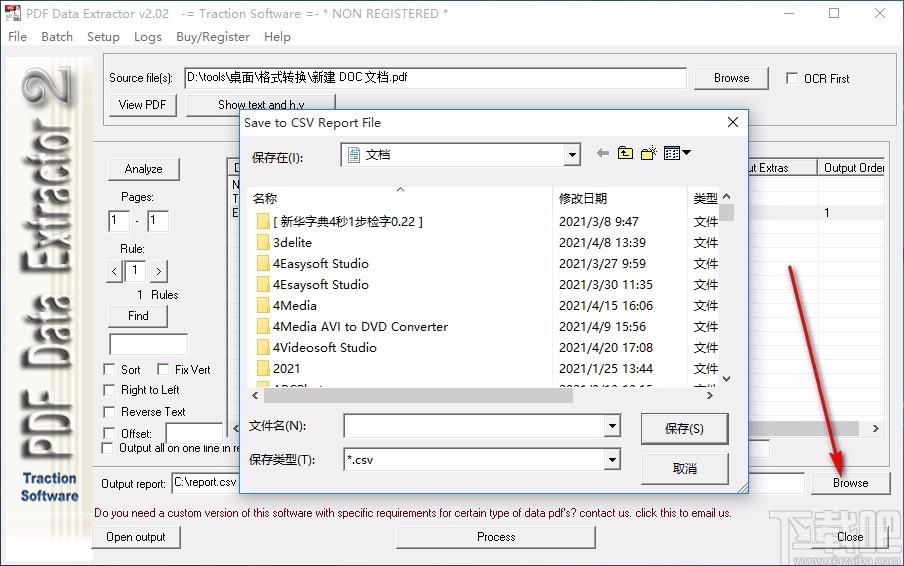This screenshot has height=566, width=904.
Task: Go to previous rule with left arrow
Action: point(114,271)
